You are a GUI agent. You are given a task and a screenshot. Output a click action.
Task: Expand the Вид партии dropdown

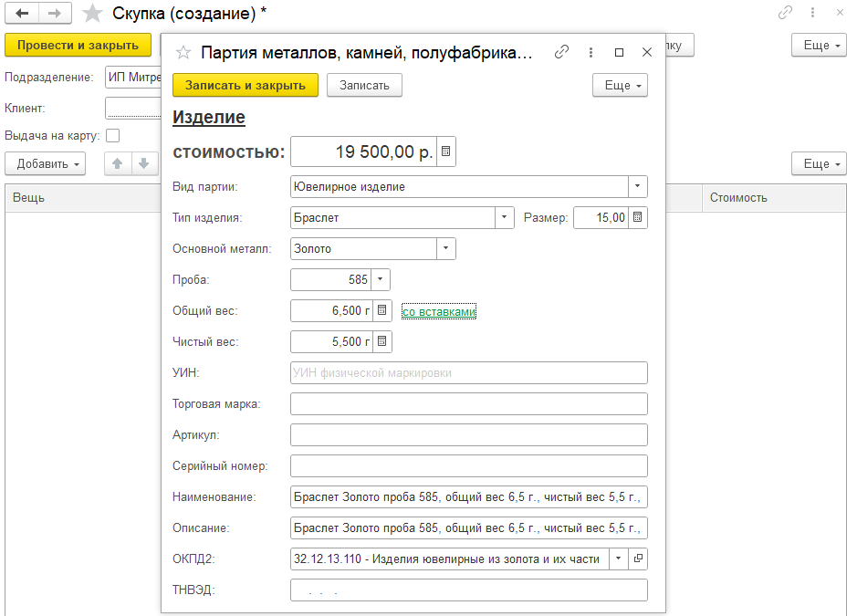coord(637,187)
